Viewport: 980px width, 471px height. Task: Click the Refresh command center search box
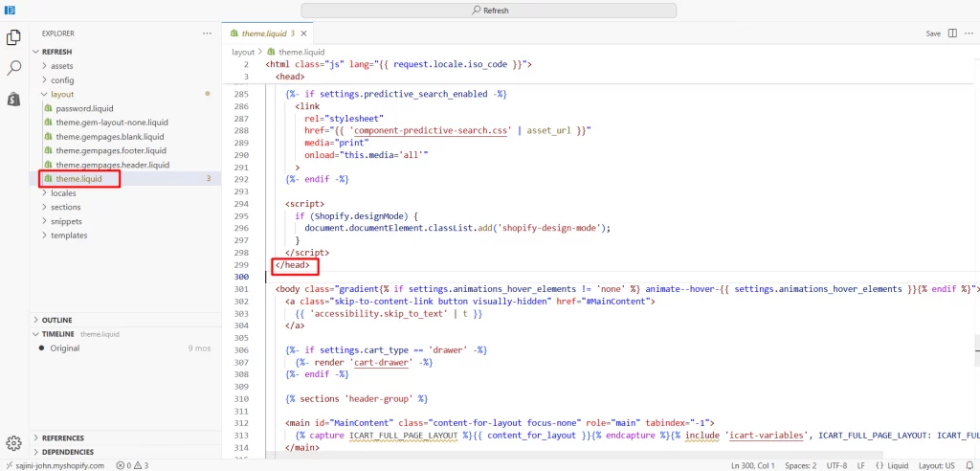pyautogui.click(x=489, y=11)
